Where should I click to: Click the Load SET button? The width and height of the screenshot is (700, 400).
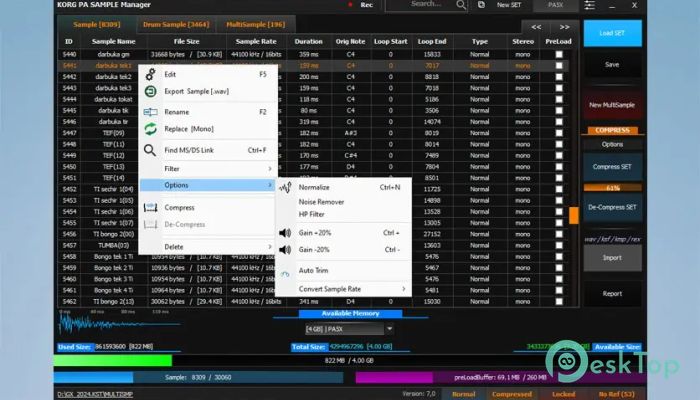click(612, 33)
